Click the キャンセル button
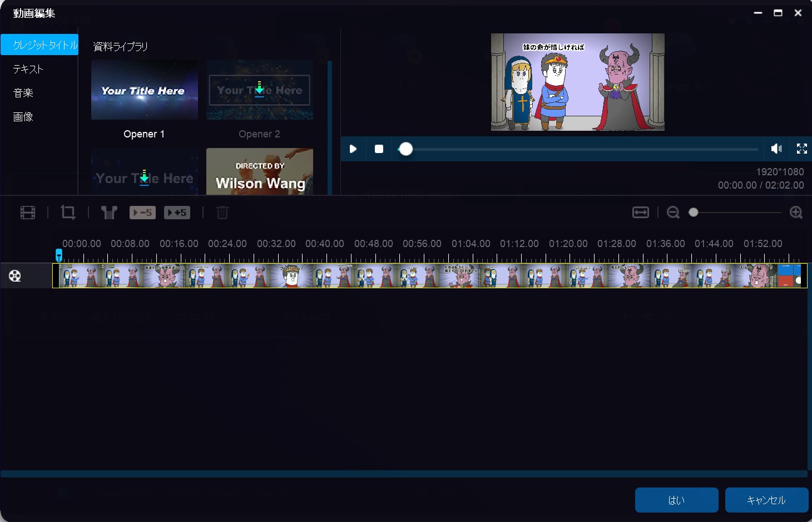 [766, 500]
